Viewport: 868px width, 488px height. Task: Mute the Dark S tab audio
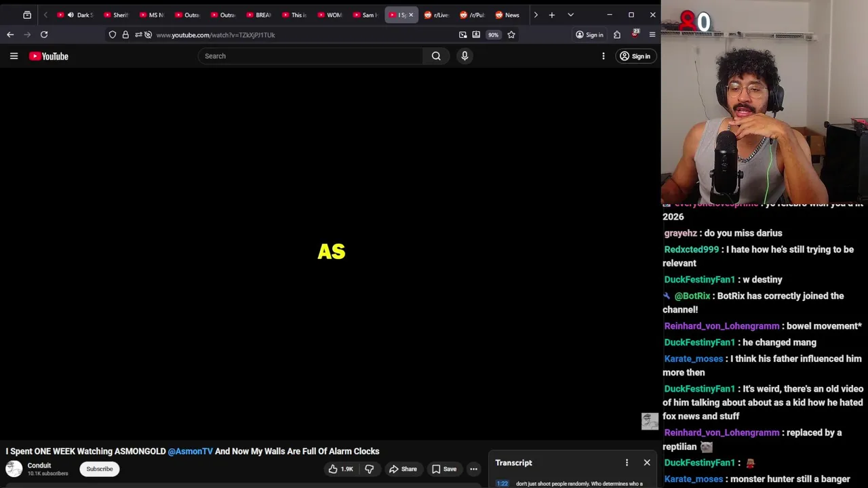pyautogui.click(x=71, y=15)
